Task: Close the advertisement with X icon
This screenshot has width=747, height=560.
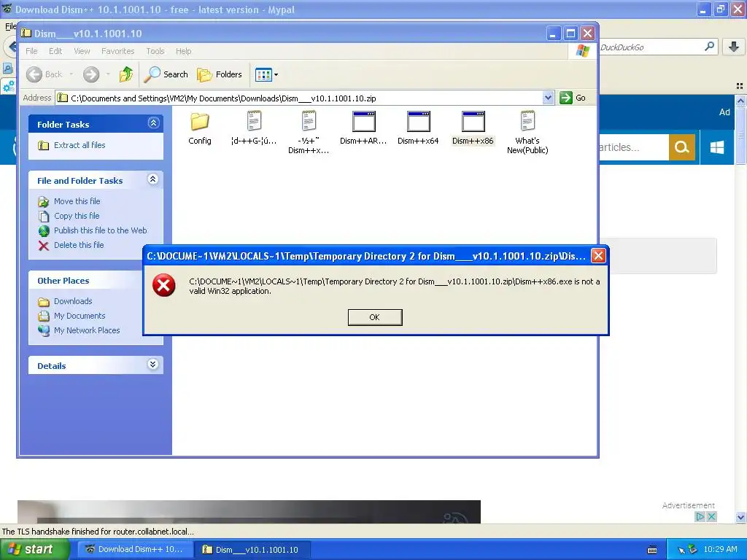Action: pos(711,517)
